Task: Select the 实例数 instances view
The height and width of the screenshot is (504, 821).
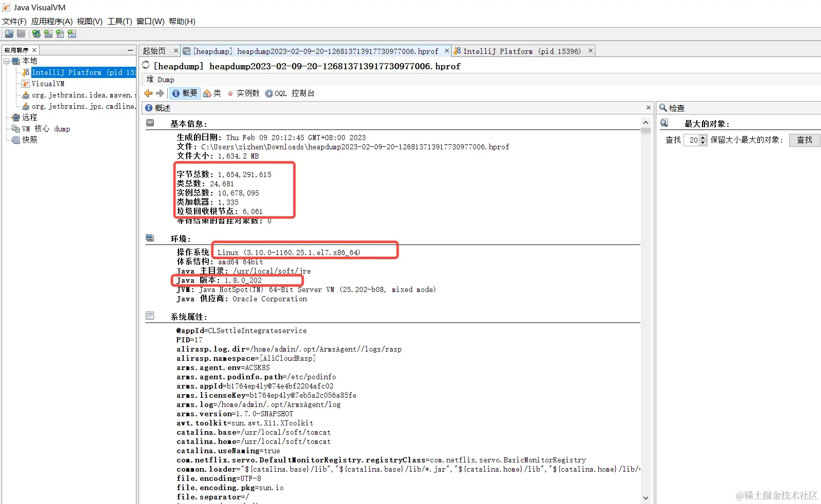Action: [244, 93]
